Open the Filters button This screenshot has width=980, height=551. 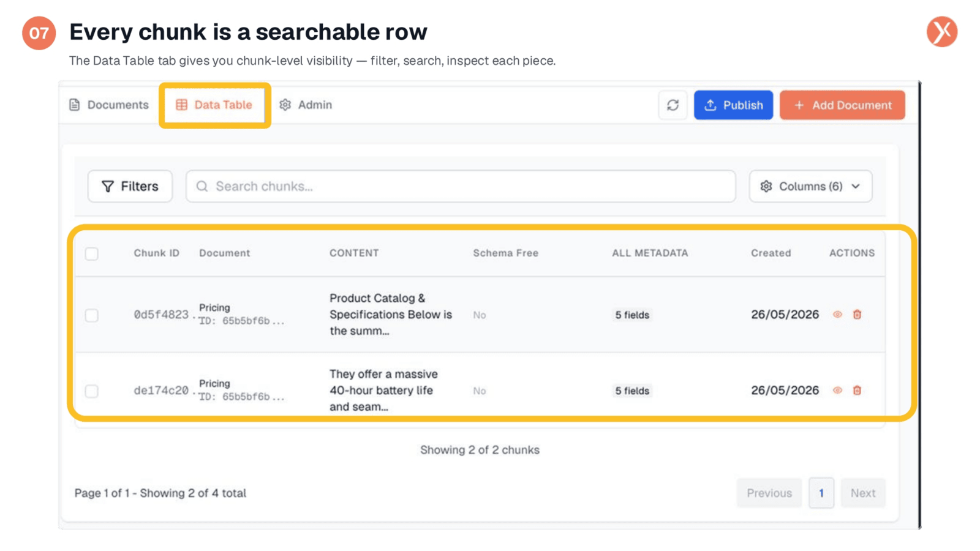(x=130, y=186)
